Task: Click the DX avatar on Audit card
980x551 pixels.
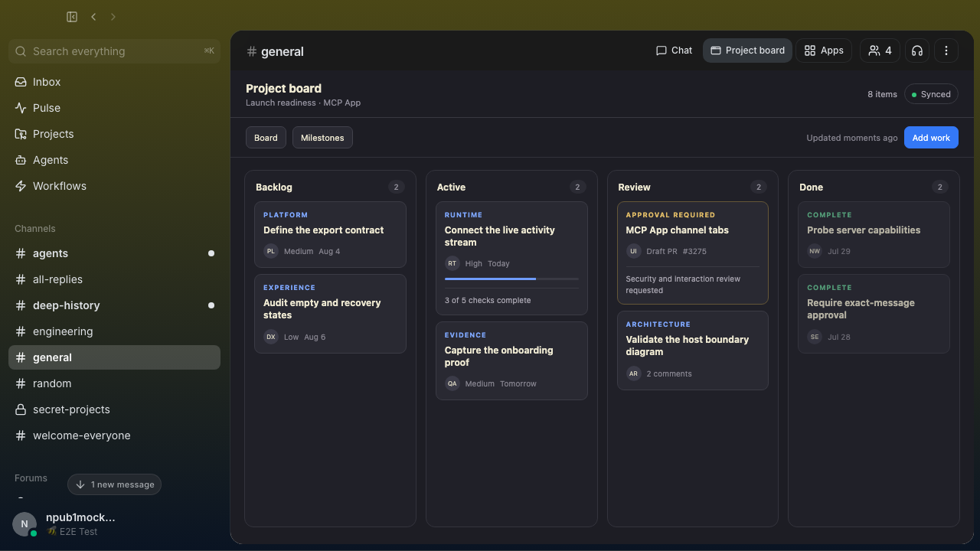Action: [x=271, y=337]
